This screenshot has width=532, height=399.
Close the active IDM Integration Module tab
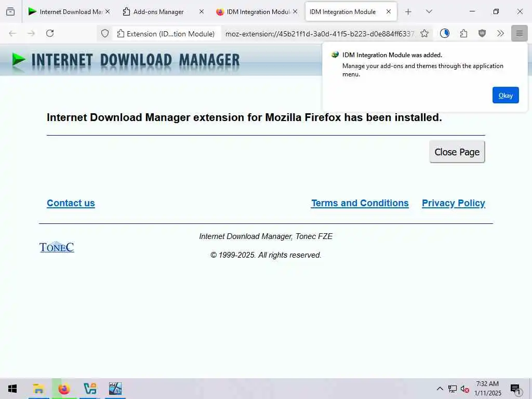pos(389,11)
